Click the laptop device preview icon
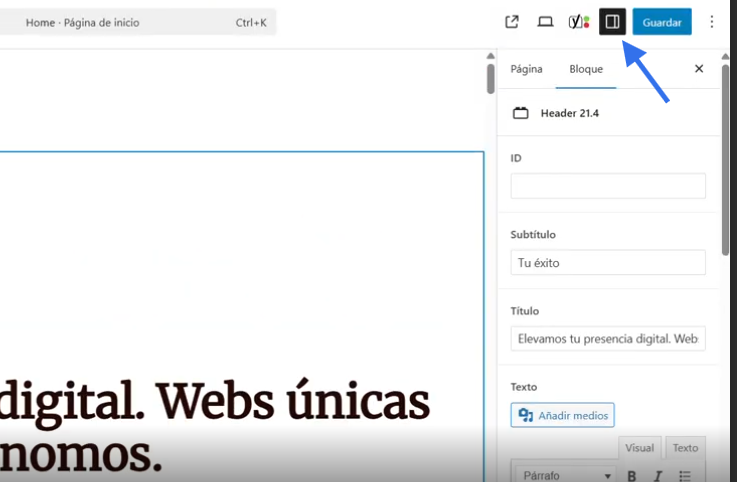This screenshot has height=482, width=737. [545, 22]
